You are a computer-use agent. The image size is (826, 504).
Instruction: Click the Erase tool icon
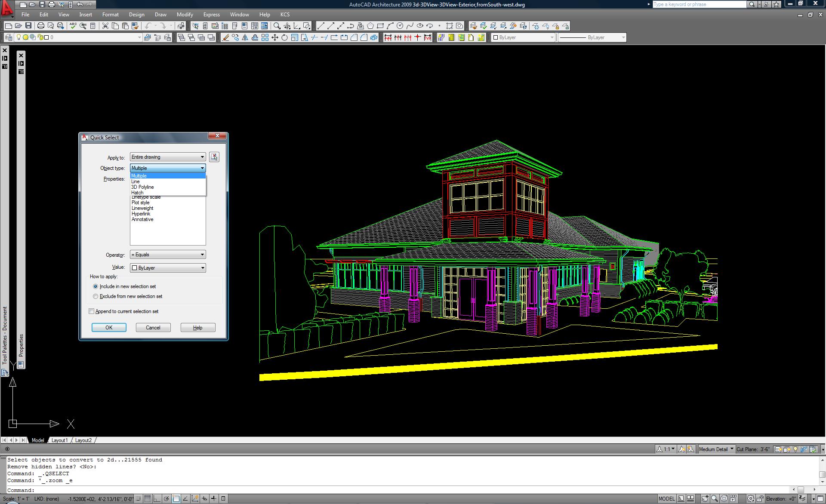226,37
